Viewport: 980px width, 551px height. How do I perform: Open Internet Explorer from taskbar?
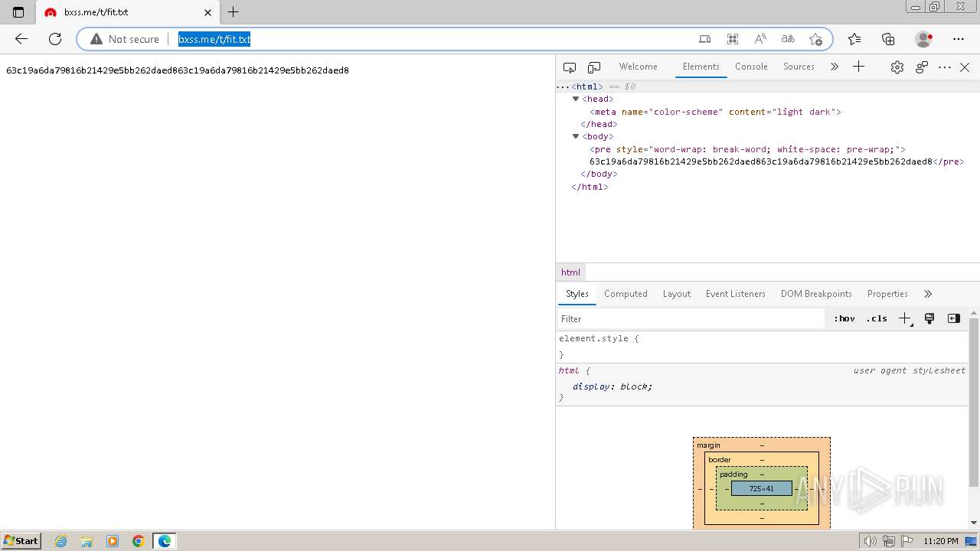(x=60, y=541)
